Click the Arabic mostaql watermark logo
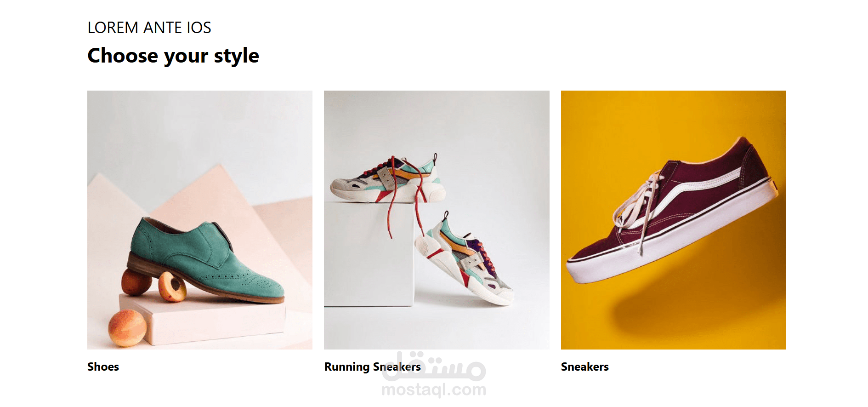 click(x=434, y=367)
